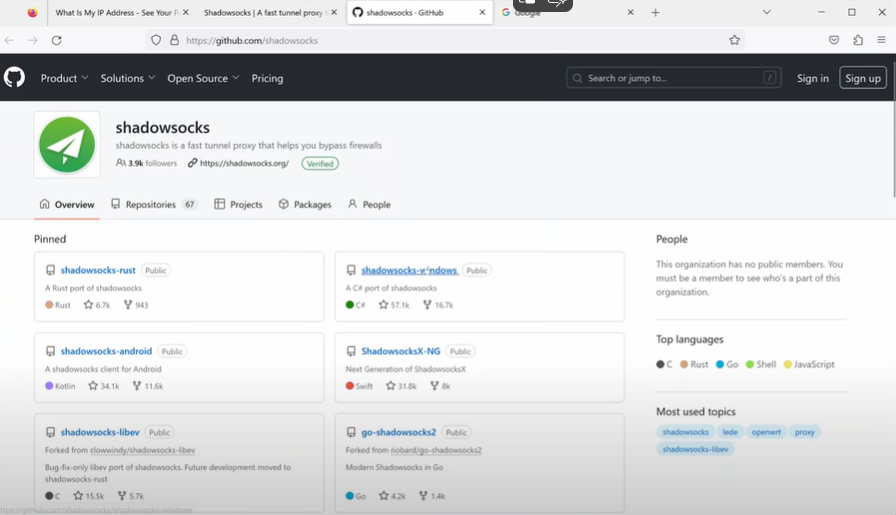This screenshot has height=515, width=896.
Task: Go back with the browser back arrow
Action: (9, 40)
